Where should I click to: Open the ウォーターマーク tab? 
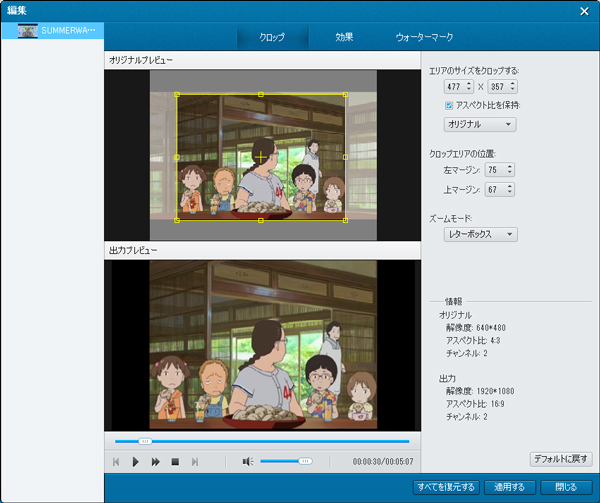424,37
